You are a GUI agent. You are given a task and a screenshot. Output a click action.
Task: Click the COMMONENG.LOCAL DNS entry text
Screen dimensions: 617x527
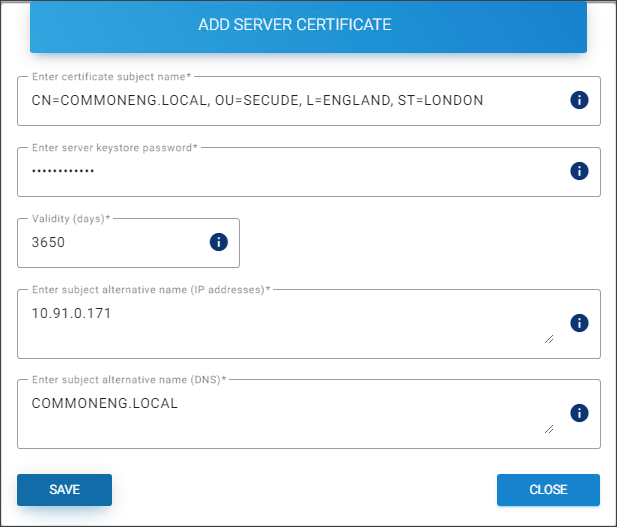click(104, 404)
